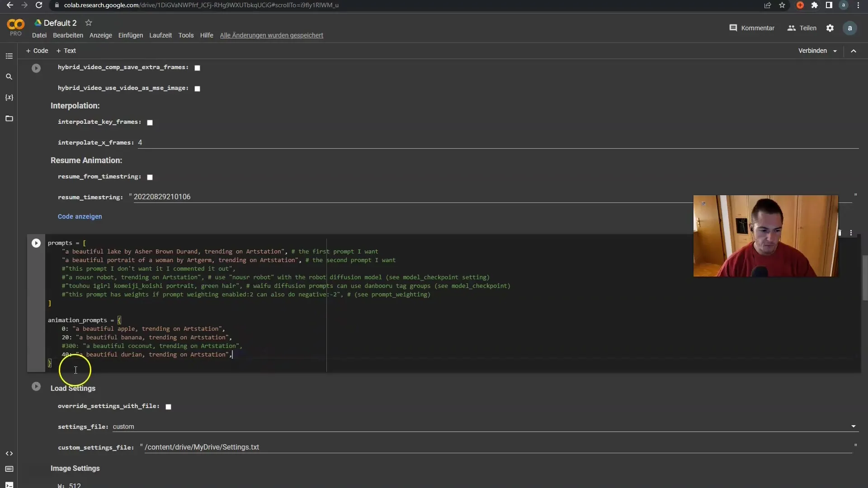Open the Verbinden dropdown arrow
Viewport: 868px width, 488px height.
click(x=835, y=51)
